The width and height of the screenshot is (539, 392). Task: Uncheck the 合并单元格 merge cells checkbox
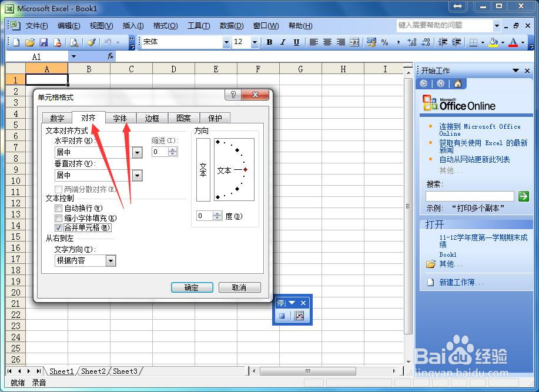tap(58, 228)
